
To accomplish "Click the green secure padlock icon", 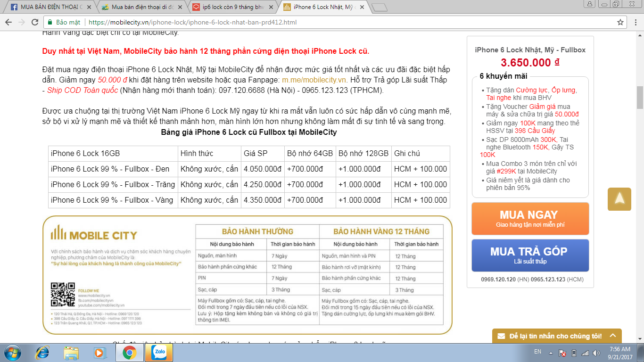I will (x=50, y=22).
